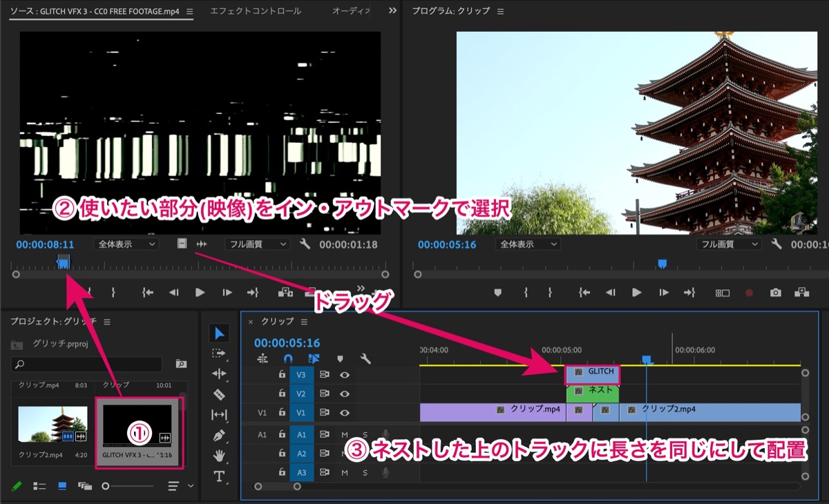
Task: Open the Program panel hamburger menu
Action: 500,12
